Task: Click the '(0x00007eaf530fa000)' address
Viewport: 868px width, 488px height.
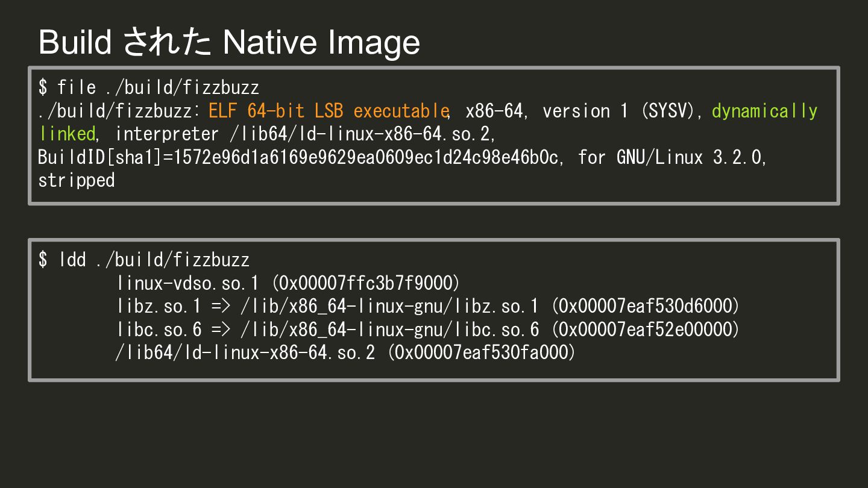Action: click(481, 352)
